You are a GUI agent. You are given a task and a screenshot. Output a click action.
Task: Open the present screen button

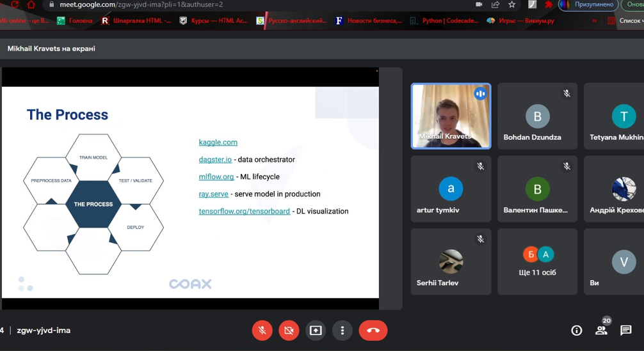point(316,331)
